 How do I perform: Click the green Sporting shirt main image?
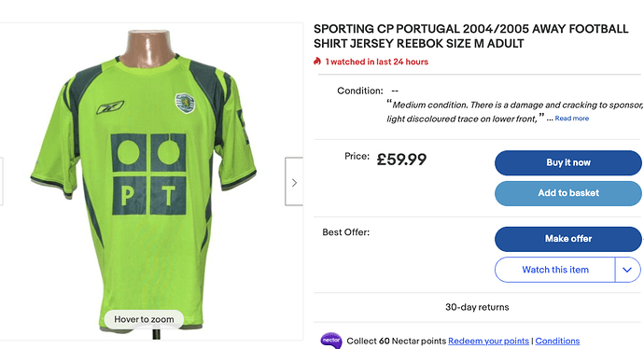point(144,181)
